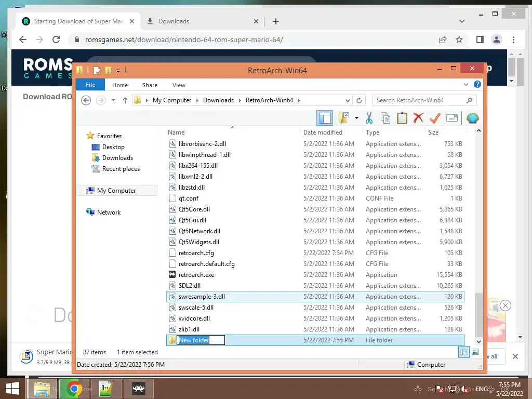Image resolution: width=532 pixels, height=399 pixels.
Task: Open Chrome three-dot menu
Action: click(513, 39)
